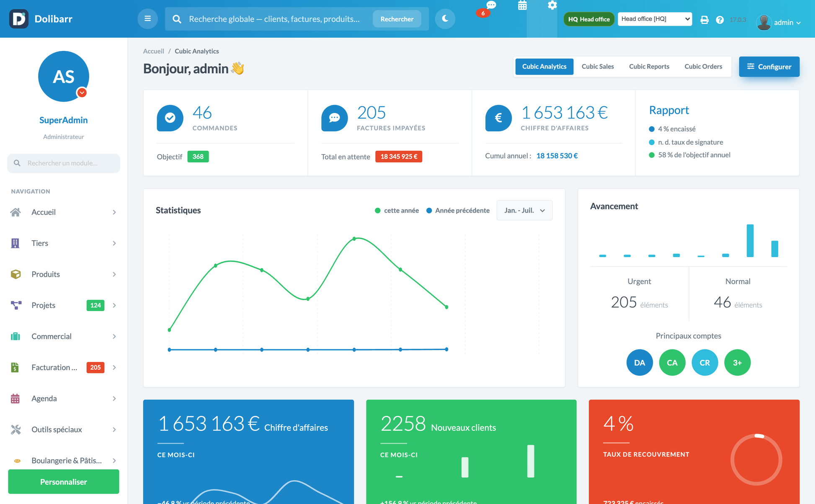Open SuperAdmin profile link

tap(64, 120)
